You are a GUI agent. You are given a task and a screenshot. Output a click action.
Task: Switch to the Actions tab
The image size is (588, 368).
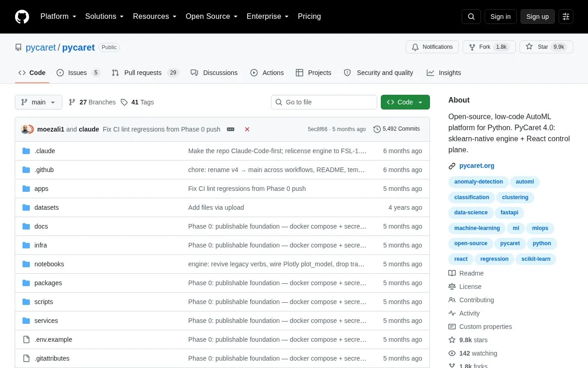267,73
